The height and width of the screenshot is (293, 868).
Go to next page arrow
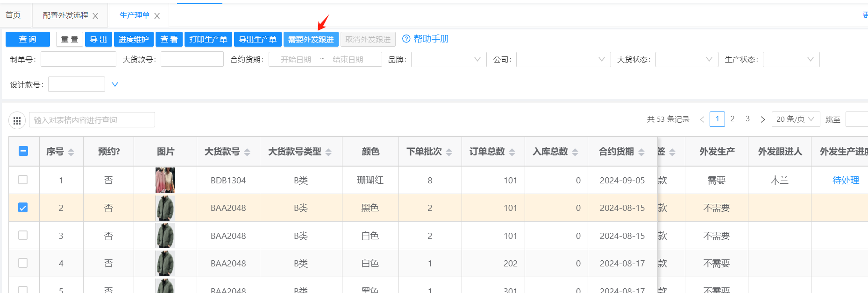762,119
